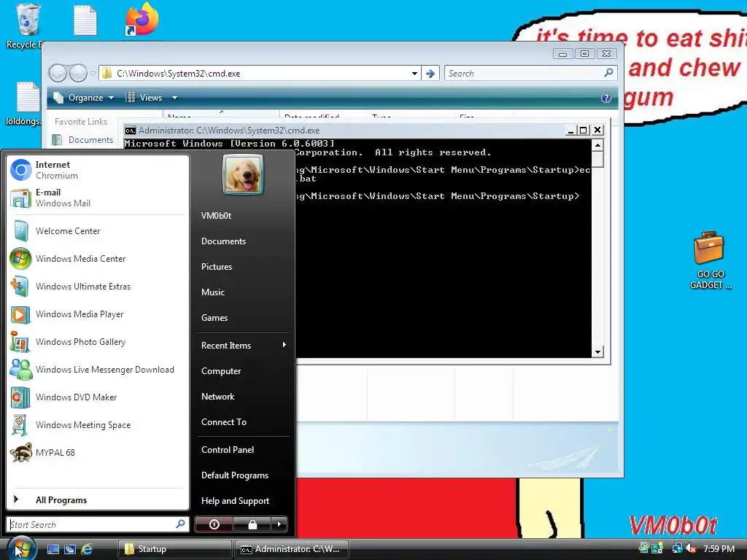Click the golden retriever user picture

point(243,175)
